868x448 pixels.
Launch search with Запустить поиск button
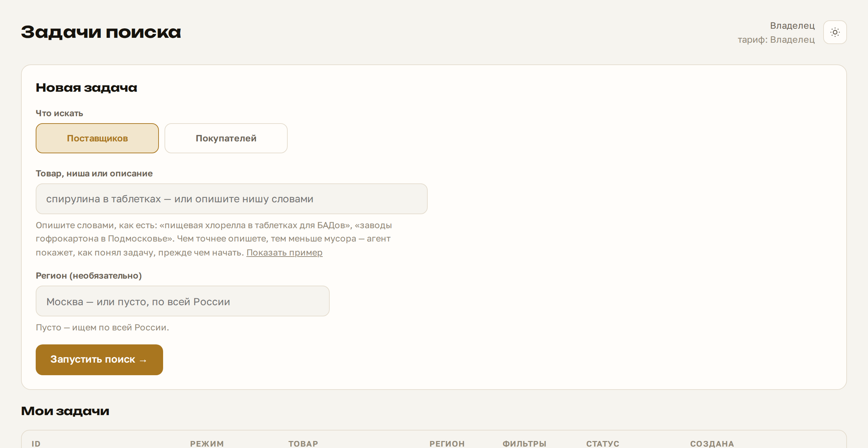pyautogui.click(x=99, y=360)
